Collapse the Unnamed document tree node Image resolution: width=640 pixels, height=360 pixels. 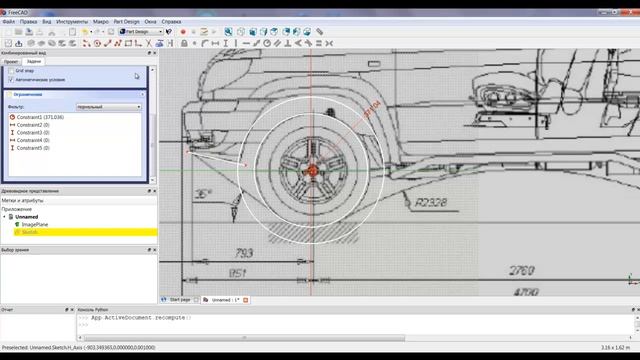(4, 217)
